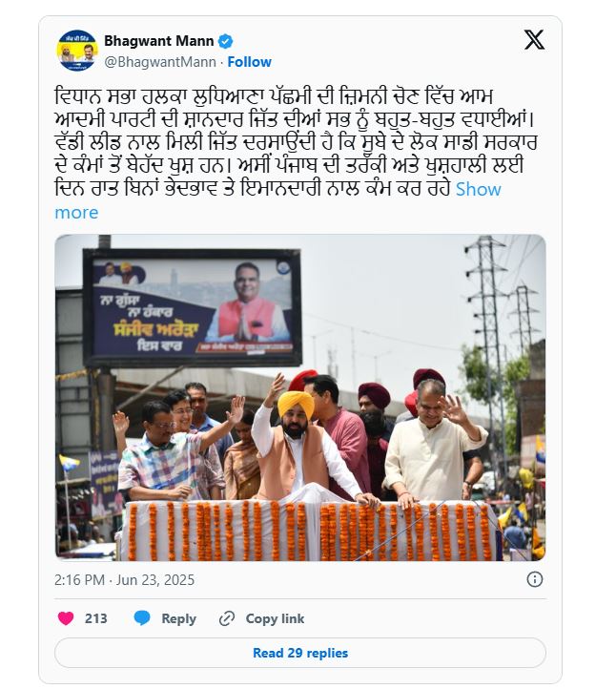Open the Bhagwant Mann display name link

point(159,41)
